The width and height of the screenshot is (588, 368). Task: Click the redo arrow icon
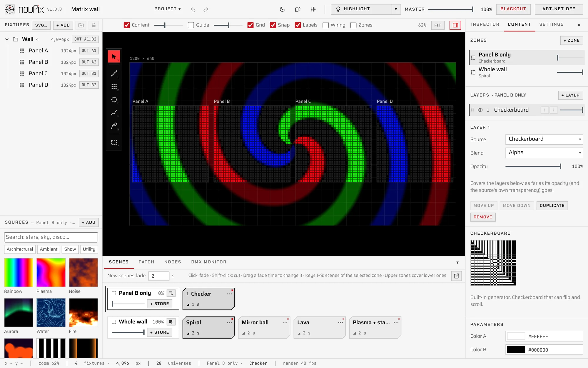pos(206,9)
